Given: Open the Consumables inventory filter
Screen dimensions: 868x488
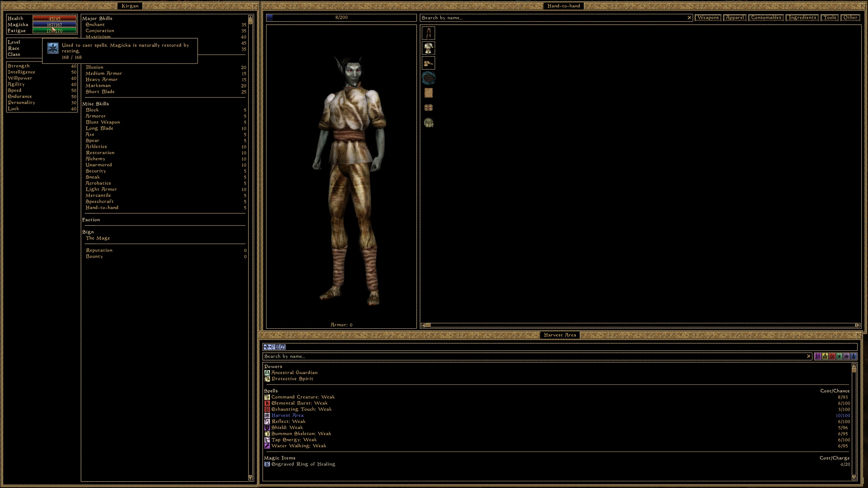Looking at the screenshot, I should click(766, 18).
